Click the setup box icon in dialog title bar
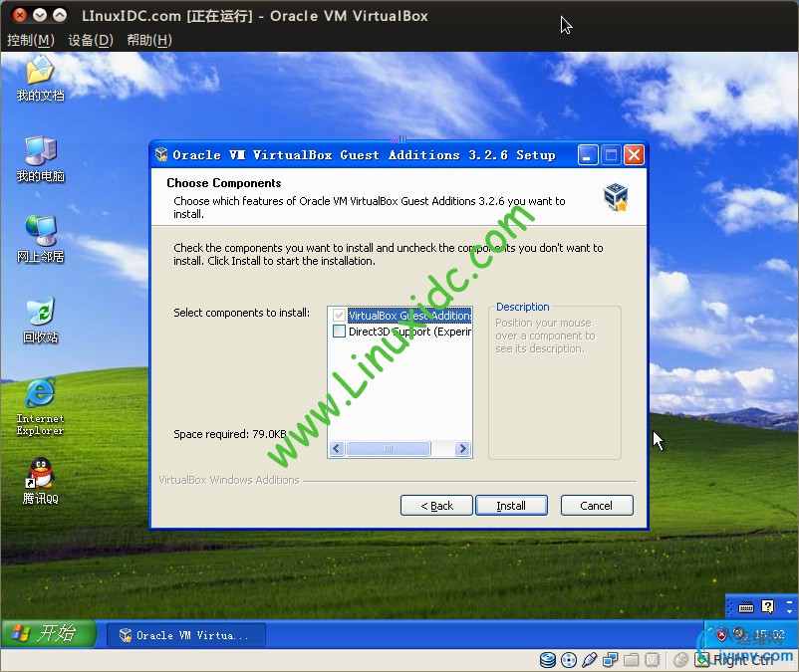799x672 pixels. click(x=161, y=154)
